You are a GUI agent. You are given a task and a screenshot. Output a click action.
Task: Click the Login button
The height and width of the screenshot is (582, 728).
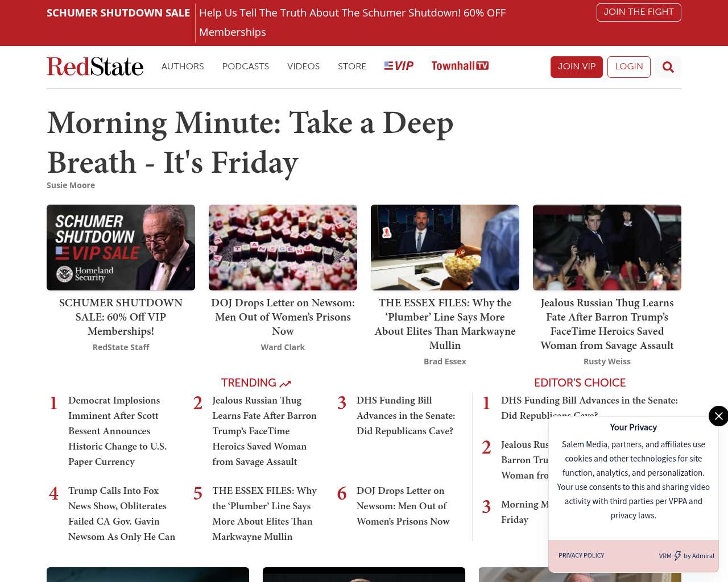pyautogui.click(x=628, y=66)
